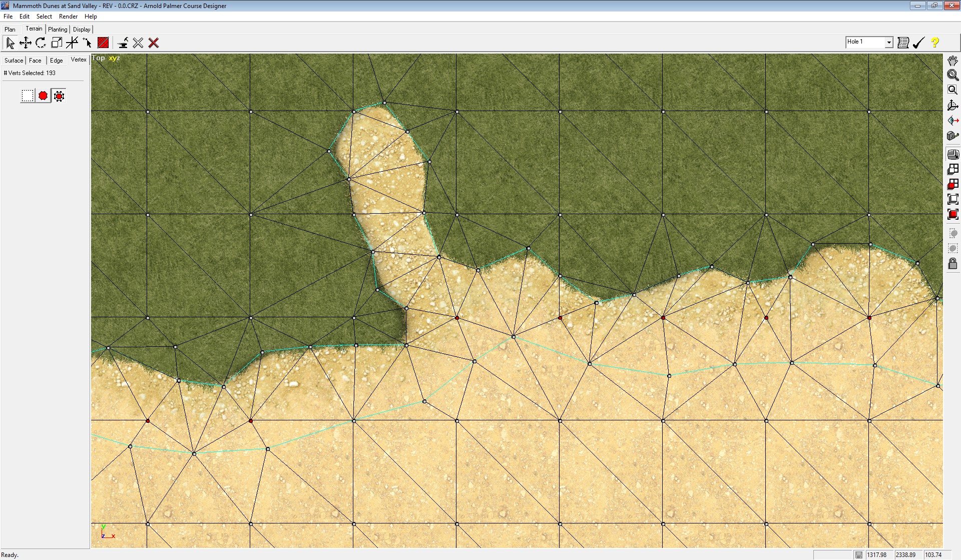Screen dimensions: 961x560
Task: Select the Rotate tool
Action: click(x=41, y=43)
